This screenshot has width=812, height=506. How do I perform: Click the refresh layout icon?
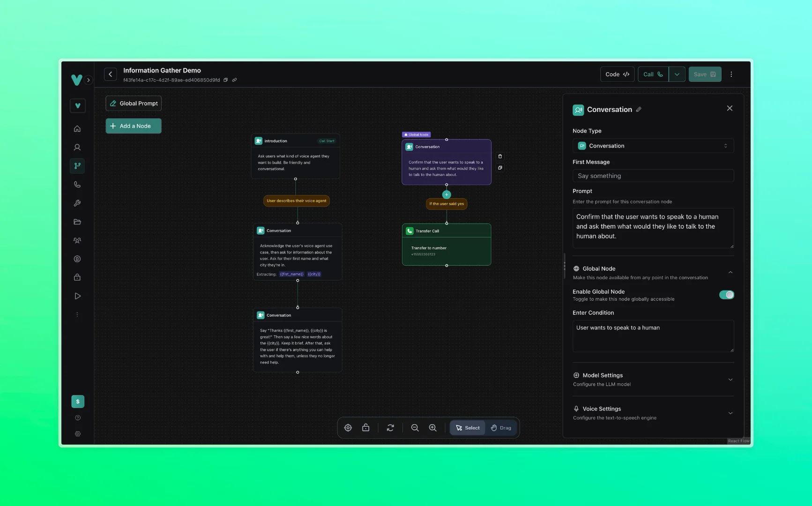point(390,428)
